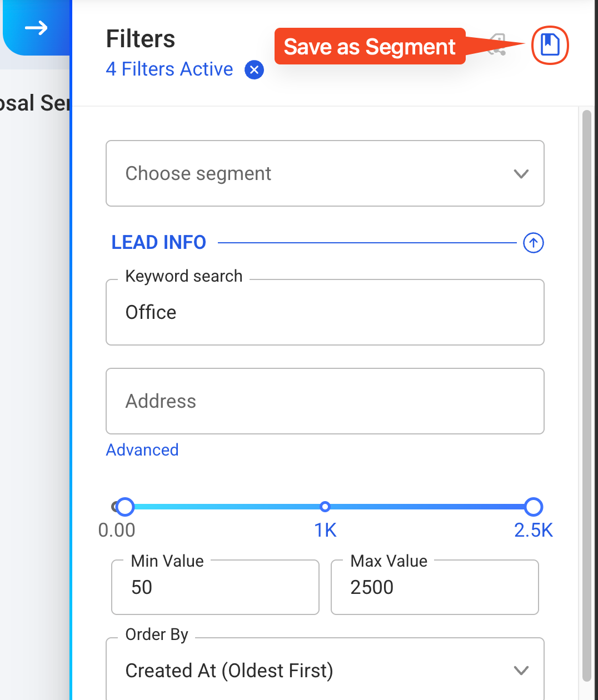Click the Min Value input box

pos(215,587)
